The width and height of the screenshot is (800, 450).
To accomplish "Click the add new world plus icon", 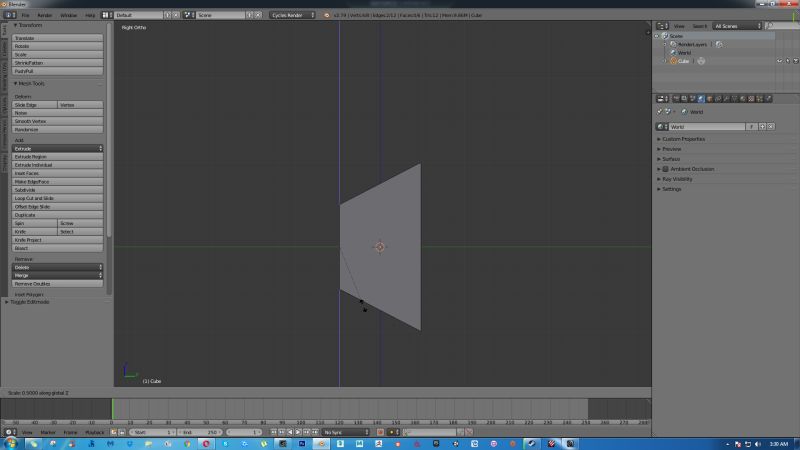I will click(762, 127).
